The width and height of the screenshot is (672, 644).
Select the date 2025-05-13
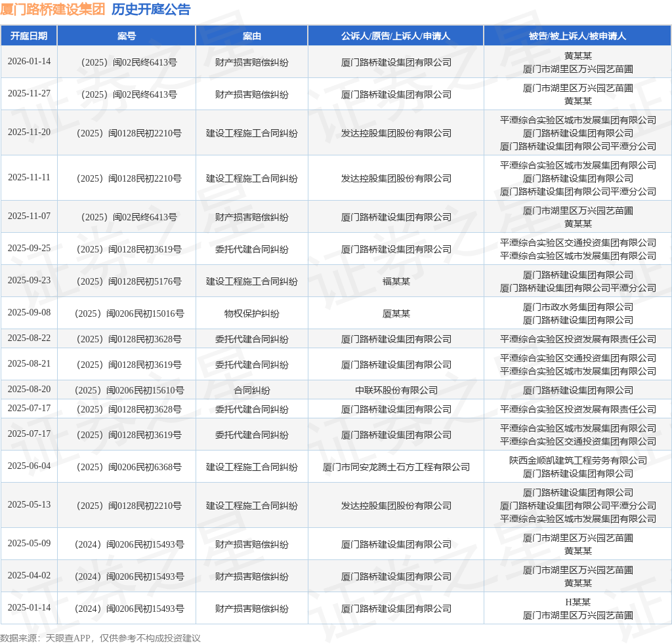(x=29, y=505)
